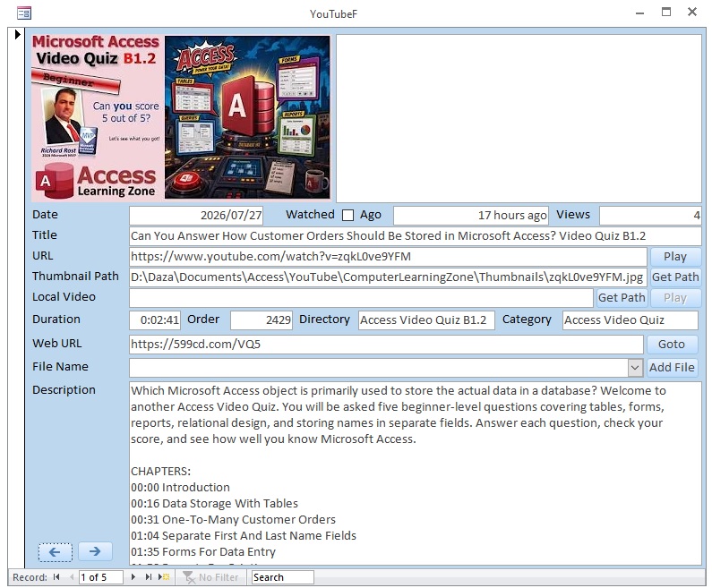Jump to first record in navigation bar
Viewport: 712px width, 588px height.
[x=56, y=577]
